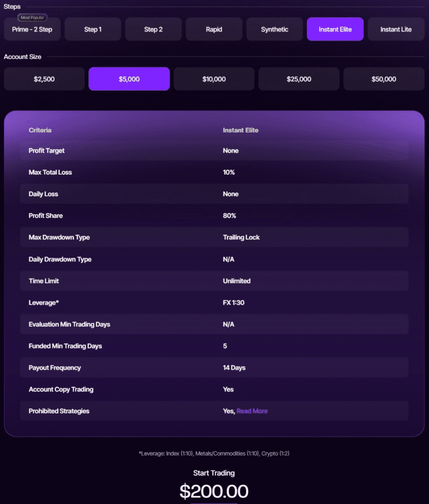Open the Instant Lite plan
Screen dimensions: 429x504
coord(396,29)
